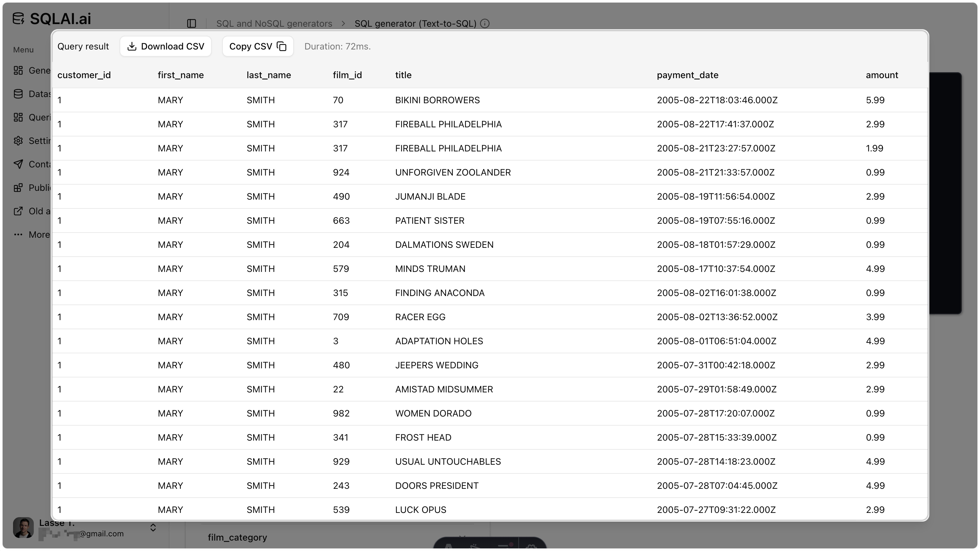Launch Old app via the external-link icon
The height and width of the screenshot is (551, 980).
[x=18, y=211]
